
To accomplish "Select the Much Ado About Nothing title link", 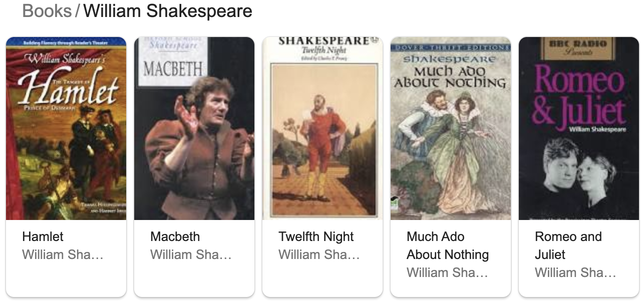I will coord(447,245).
